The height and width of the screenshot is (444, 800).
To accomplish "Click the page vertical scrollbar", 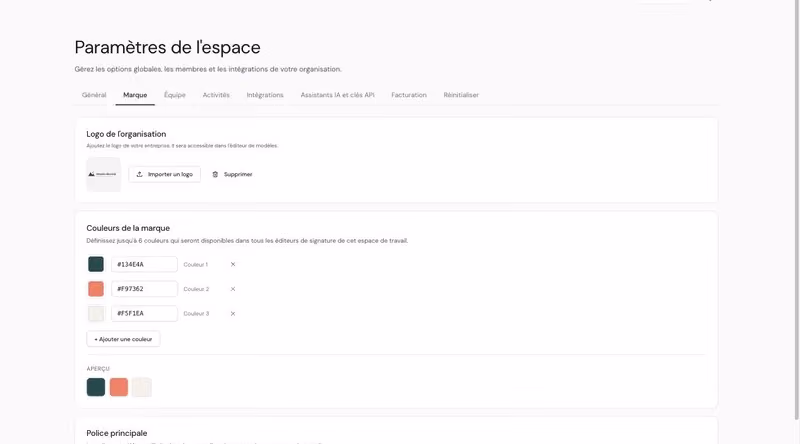I will (796, 209).
